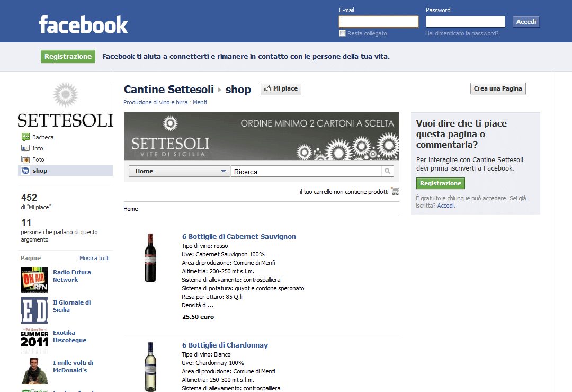This screenshot has height=392, width=572.
Task: Click the shop basket icon in sidebar
Action: 25,171
